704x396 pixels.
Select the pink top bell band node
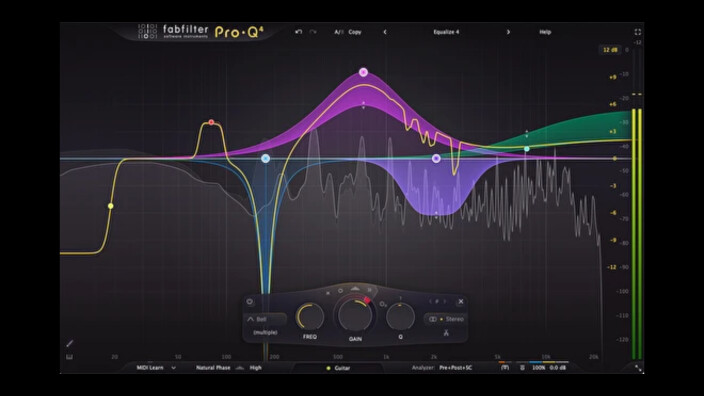[363, 72]
